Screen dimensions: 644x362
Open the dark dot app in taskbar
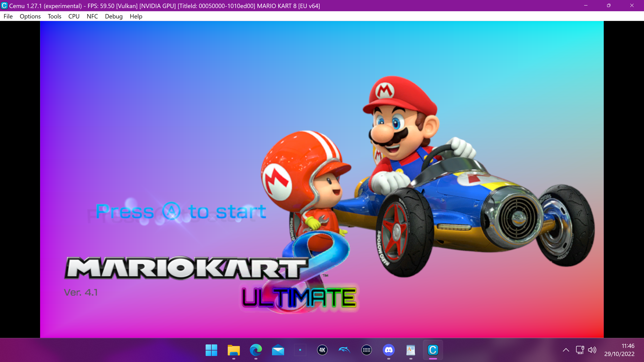coord(300,350)
